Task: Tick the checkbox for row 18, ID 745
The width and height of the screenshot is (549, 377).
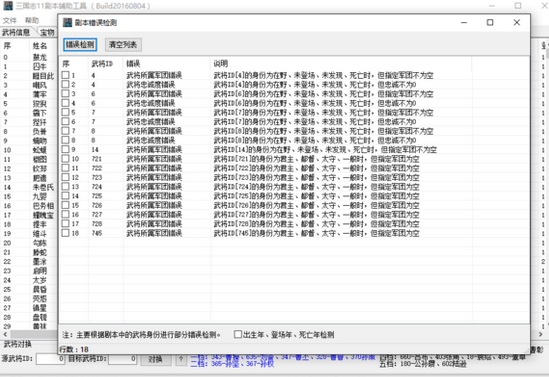Action: [65, 233]
